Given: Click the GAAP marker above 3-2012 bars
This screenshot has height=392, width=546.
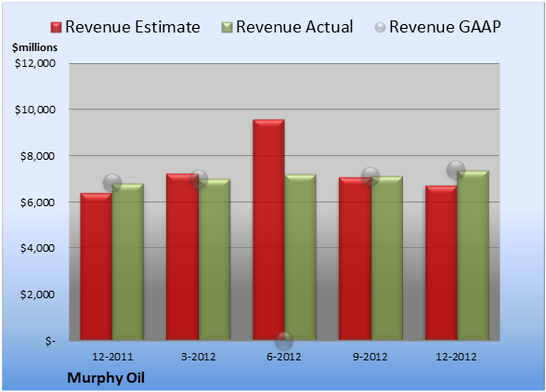Looking at the screenshot, I should 199,179.
